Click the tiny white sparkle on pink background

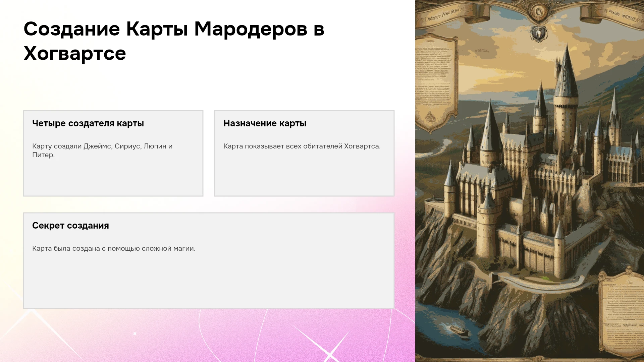tap(135, 334)
